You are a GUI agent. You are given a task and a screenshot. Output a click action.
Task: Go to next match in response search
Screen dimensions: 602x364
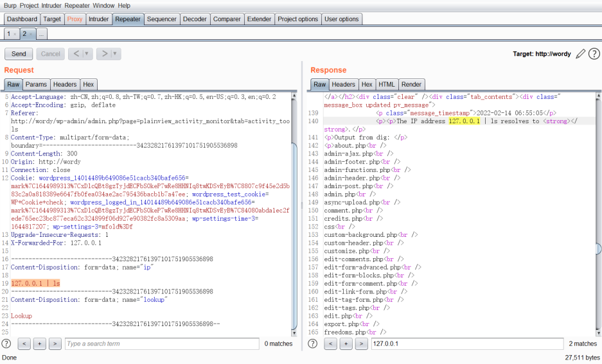click(x=361, y=343)
